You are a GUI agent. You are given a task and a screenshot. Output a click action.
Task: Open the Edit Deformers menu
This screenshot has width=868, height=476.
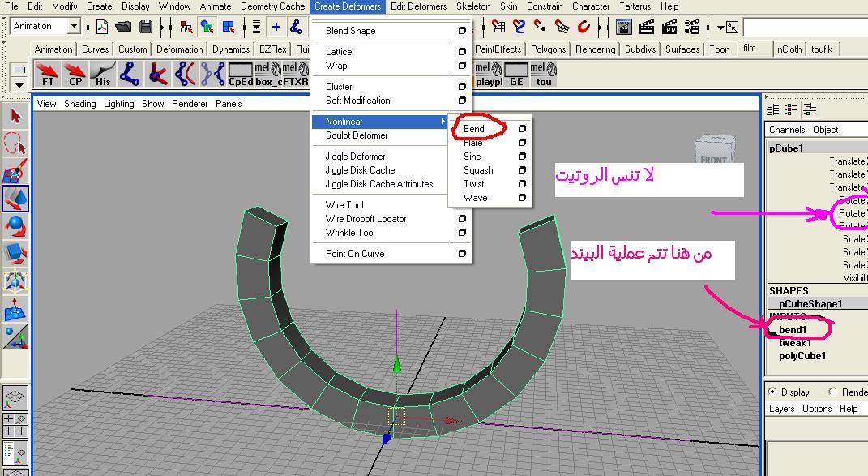418,6
